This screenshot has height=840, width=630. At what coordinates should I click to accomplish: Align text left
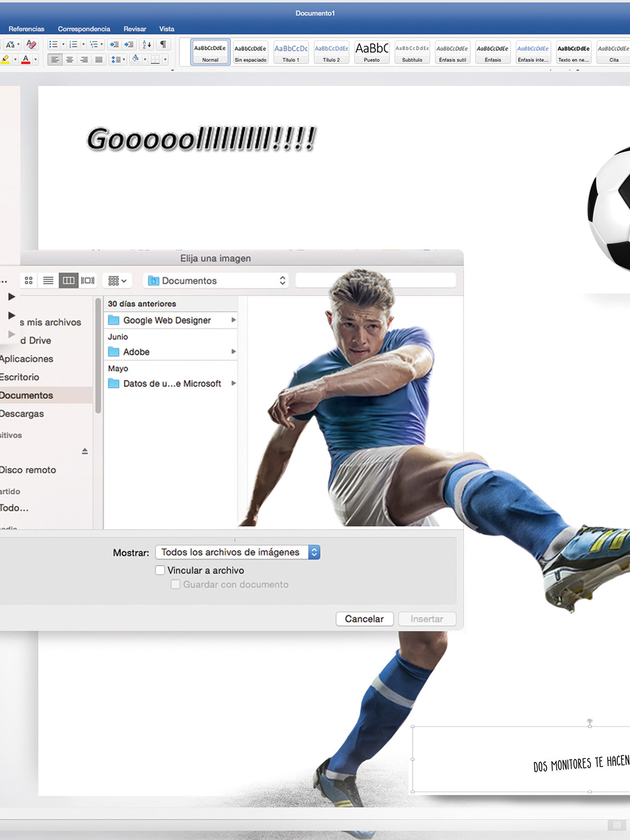point(55,60)
